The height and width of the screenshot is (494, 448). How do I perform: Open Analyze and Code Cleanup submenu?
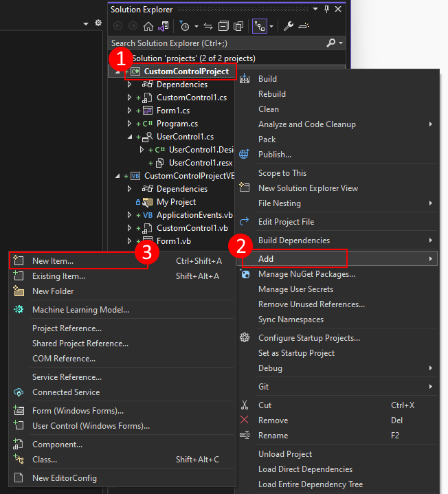337,124
